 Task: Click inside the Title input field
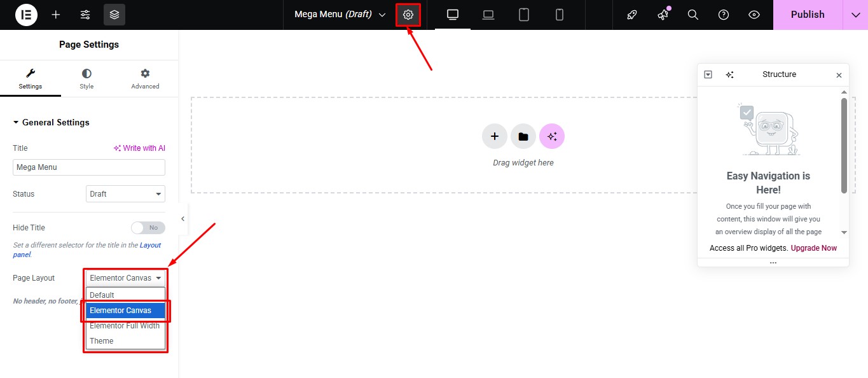(88, 167)
